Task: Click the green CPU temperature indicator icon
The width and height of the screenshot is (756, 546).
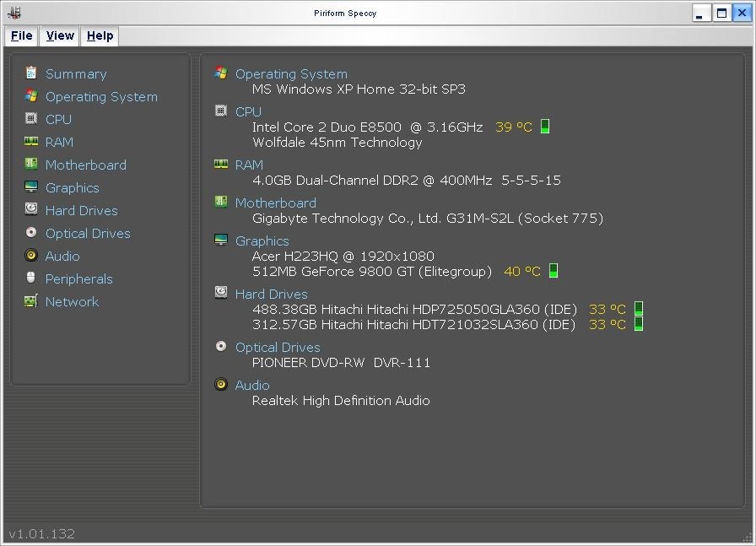Action: (x=545, y=127)
